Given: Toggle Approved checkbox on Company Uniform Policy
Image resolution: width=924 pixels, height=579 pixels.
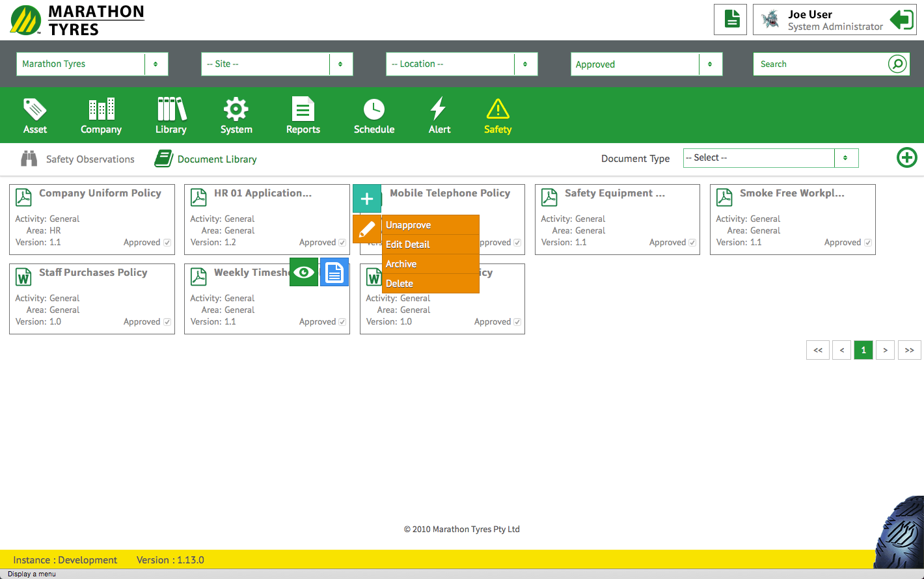Looking at the screenshot, I should 167,243.
